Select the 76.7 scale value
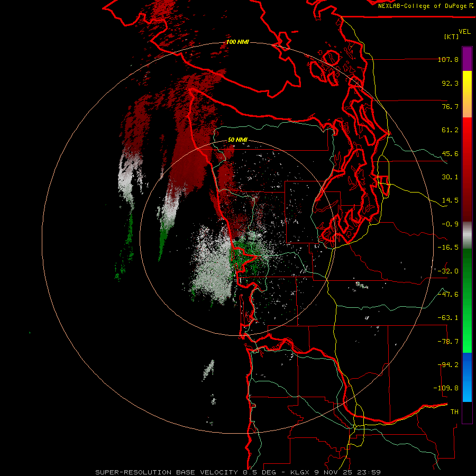Screen dimensions: 476x476 coord(450,106)
